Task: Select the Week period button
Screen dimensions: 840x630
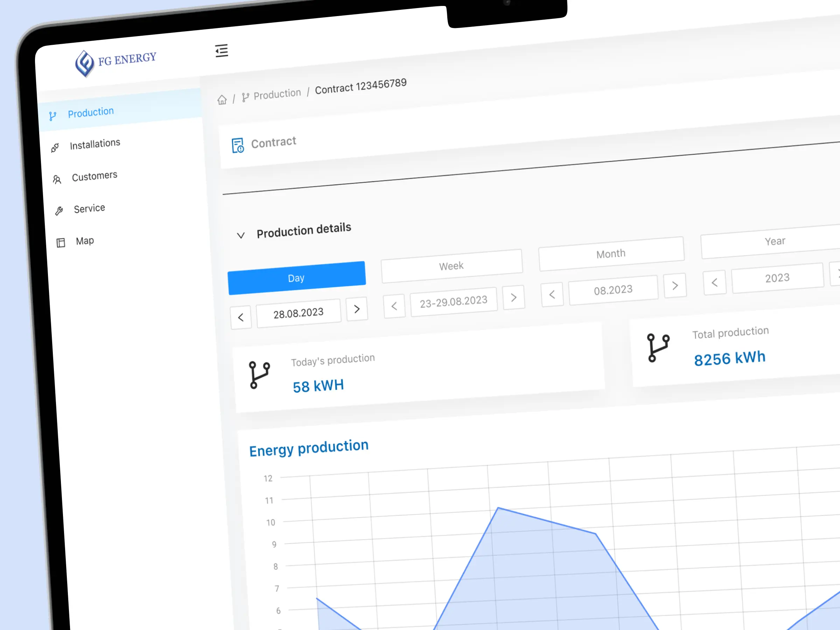Action: pyautogui.click(x=451, y=266)
